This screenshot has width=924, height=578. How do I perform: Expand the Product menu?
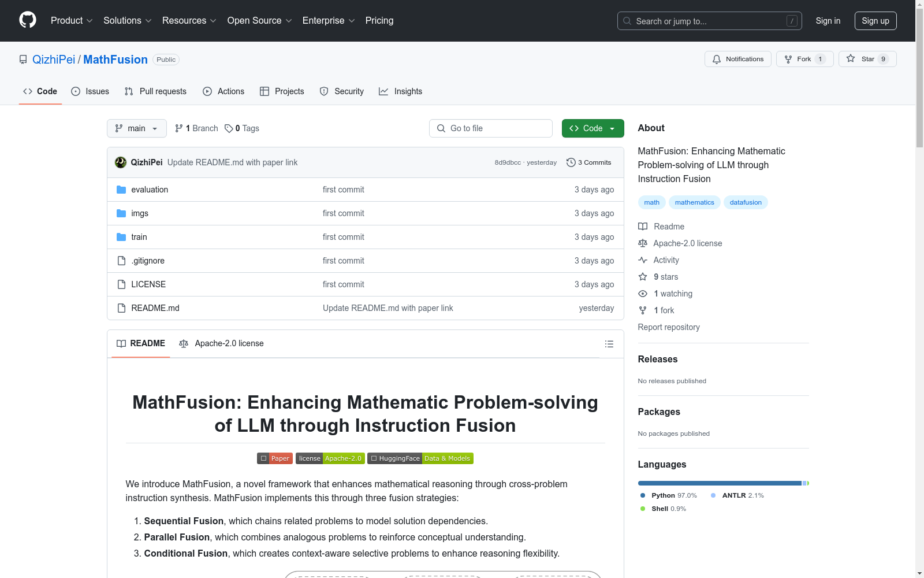pos(72,20)
